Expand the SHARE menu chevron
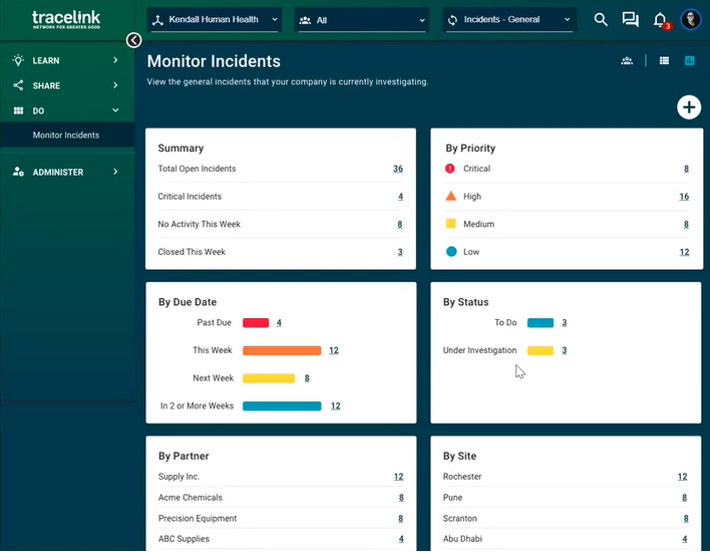710x552 pixels. click(115, 85)
